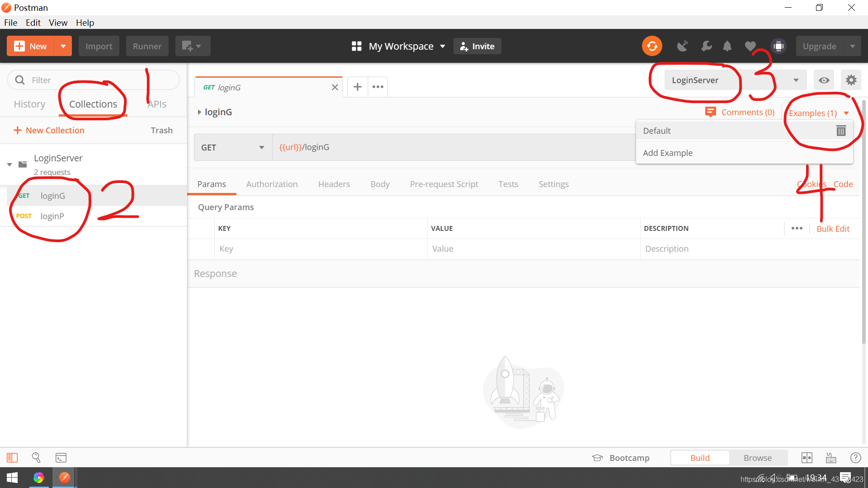868x488 pixels.
Task: Open the wrench settings icon in header
Action: 706,46
